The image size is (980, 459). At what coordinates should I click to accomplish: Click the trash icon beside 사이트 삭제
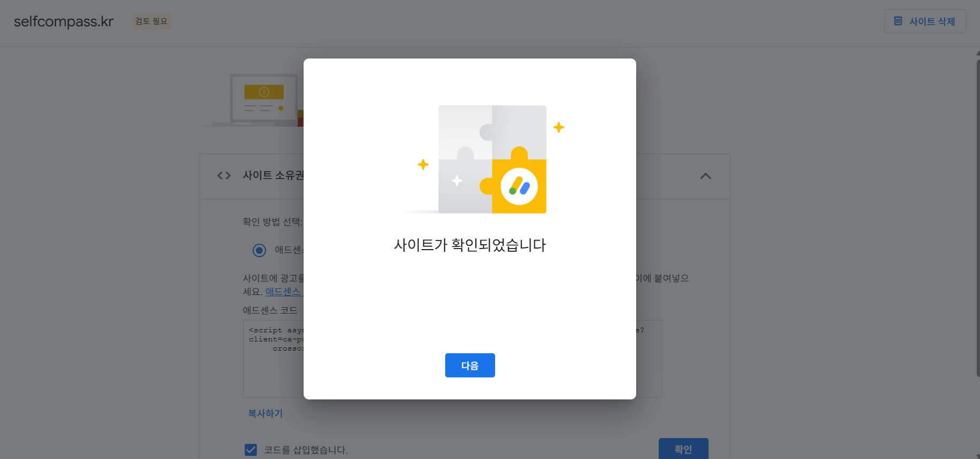click(898, 21)
